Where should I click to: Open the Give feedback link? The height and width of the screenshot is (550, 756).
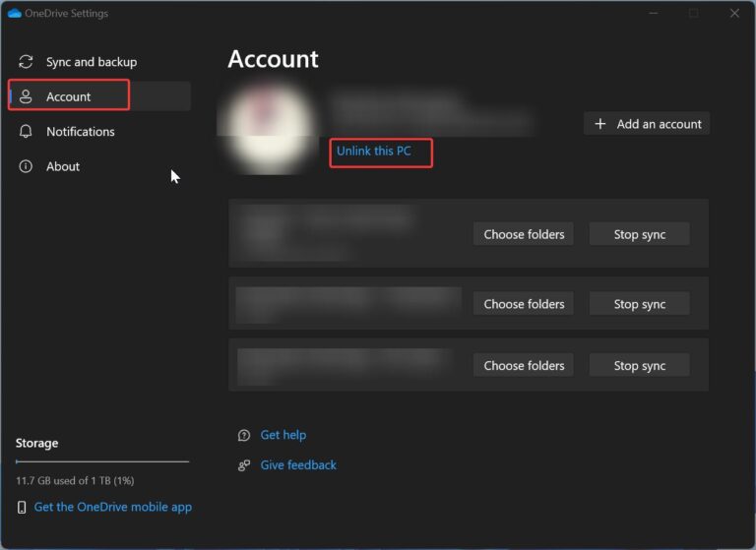coord(298,464)
